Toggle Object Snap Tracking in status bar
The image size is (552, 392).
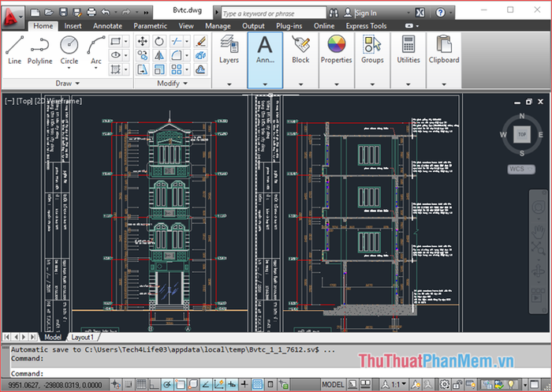coord(206,384)
